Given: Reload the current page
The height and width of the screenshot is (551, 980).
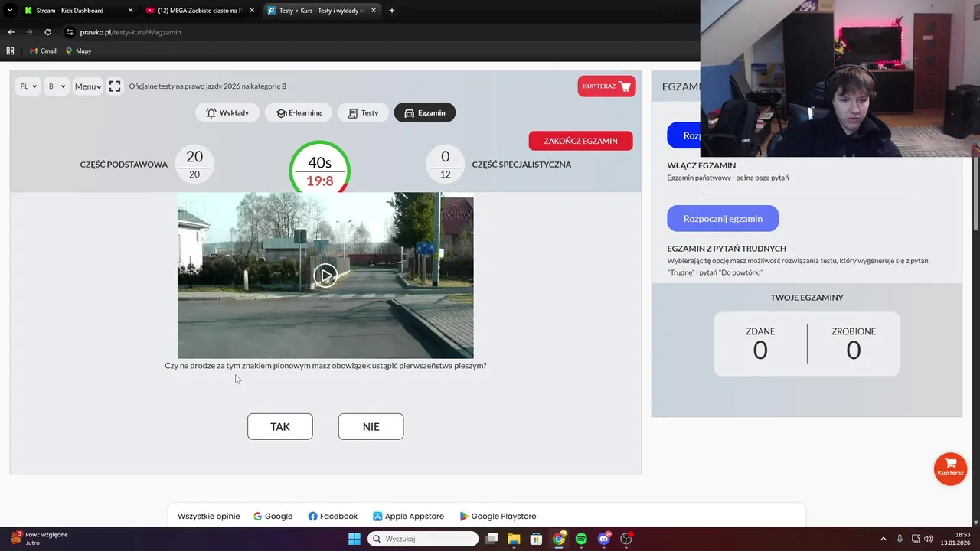Looking at the screenshot, I should [x=47, y=32].
